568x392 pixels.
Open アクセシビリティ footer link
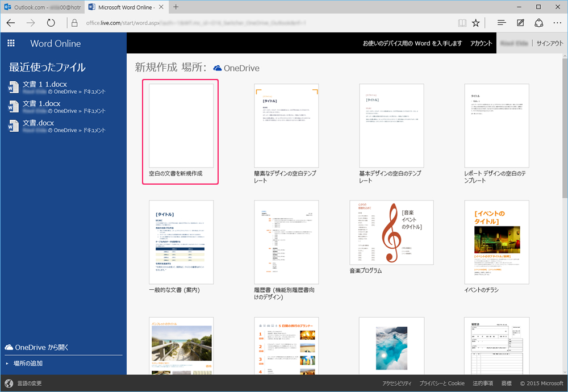click(x=396, y=383)
